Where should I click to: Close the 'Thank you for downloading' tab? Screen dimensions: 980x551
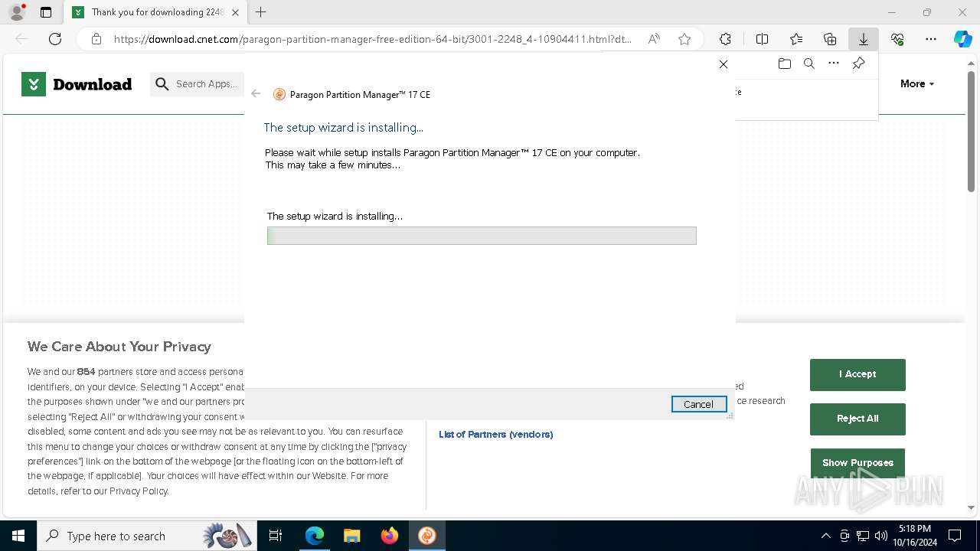tap(236, 12)
